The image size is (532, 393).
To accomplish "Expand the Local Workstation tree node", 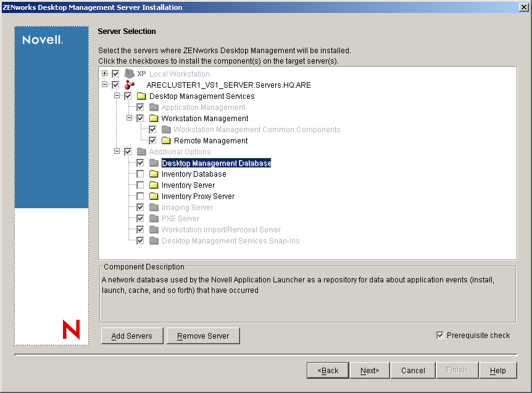I will tap(105, 73).
